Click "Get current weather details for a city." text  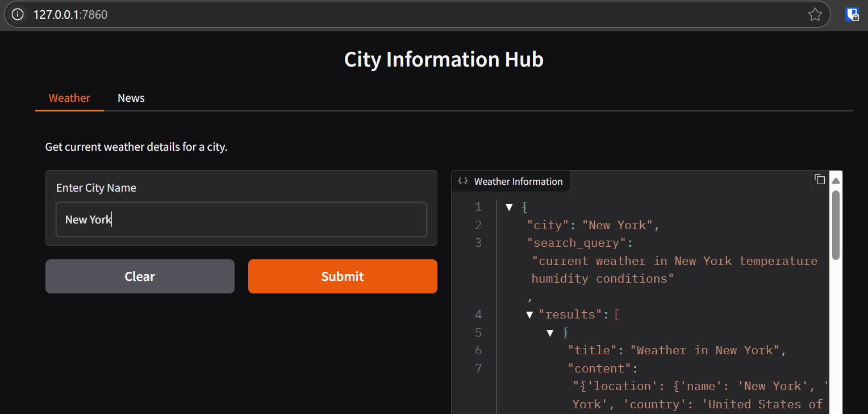point(136,147)
